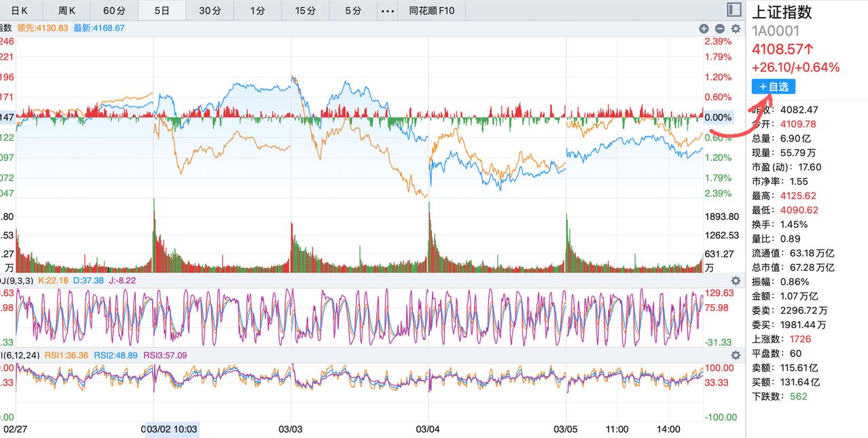Switch to the 日K daily chart tab

coord(20,11)
